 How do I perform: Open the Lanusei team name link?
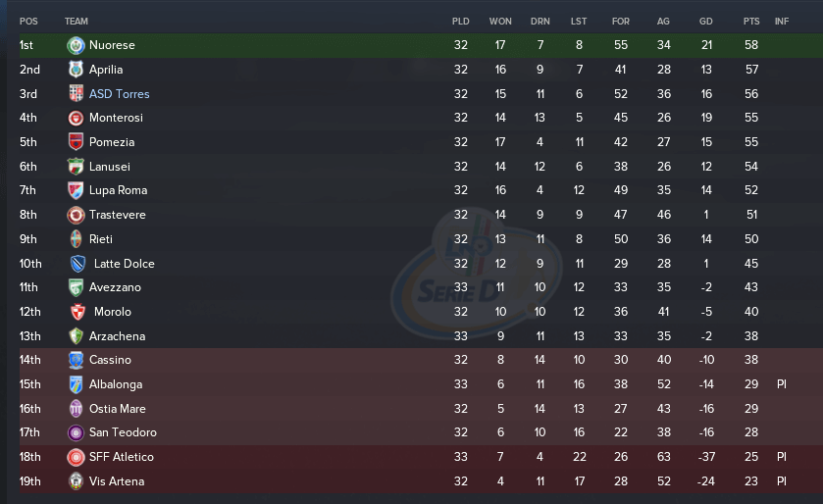[x=109, y=167]
